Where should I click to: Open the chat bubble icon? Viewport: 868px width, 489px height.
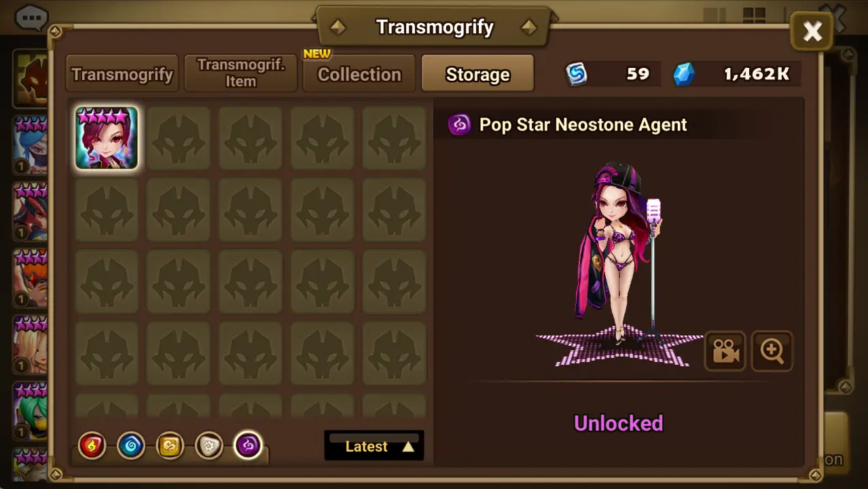click(31, 17)
